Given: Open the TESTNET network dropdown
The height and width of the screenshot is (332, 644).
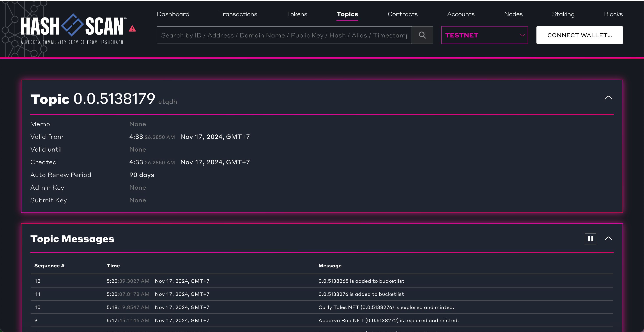Looking at the screenshot, I should point(485,35).
